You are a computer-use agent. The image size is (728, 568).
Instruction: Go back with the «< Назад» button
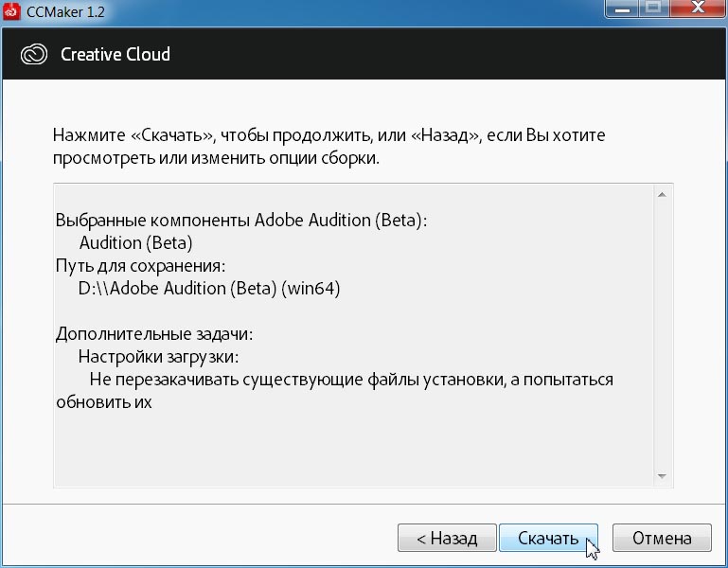(447, 539)
